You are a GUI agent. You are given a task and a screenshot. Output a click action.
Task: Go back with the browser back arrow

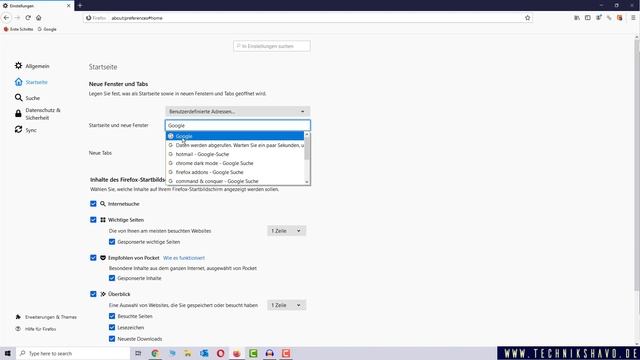tap(6, 18)
